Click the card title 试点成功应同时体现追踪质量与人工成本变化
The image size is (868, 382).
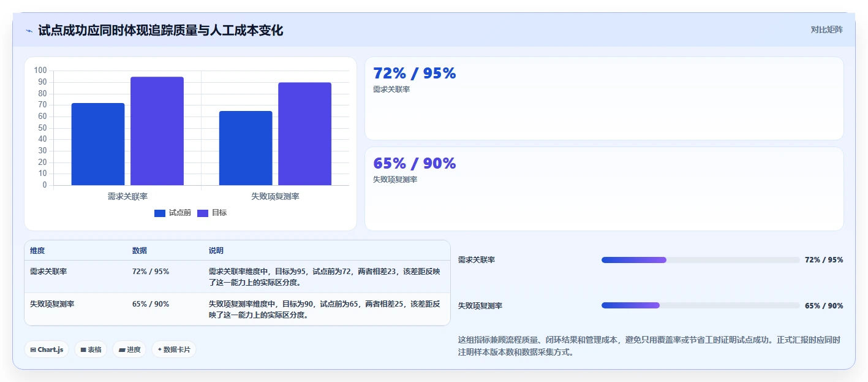click(x=160, y=31)
